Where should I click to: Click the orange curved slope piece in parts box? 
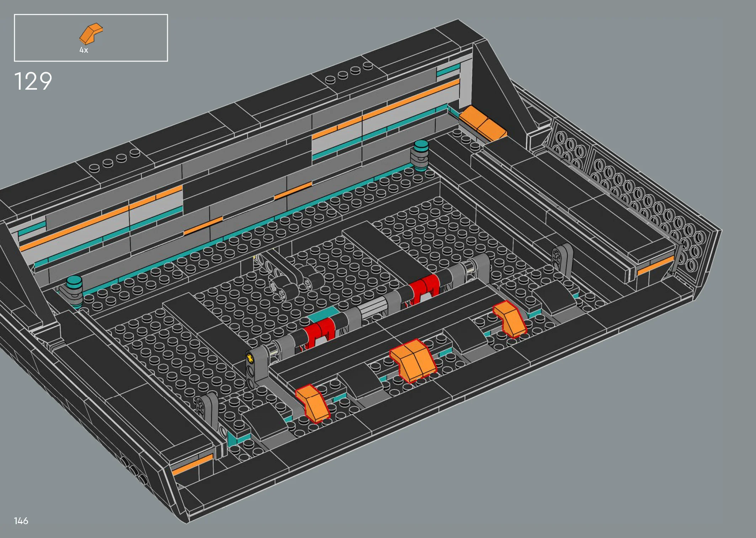point(91,34)
